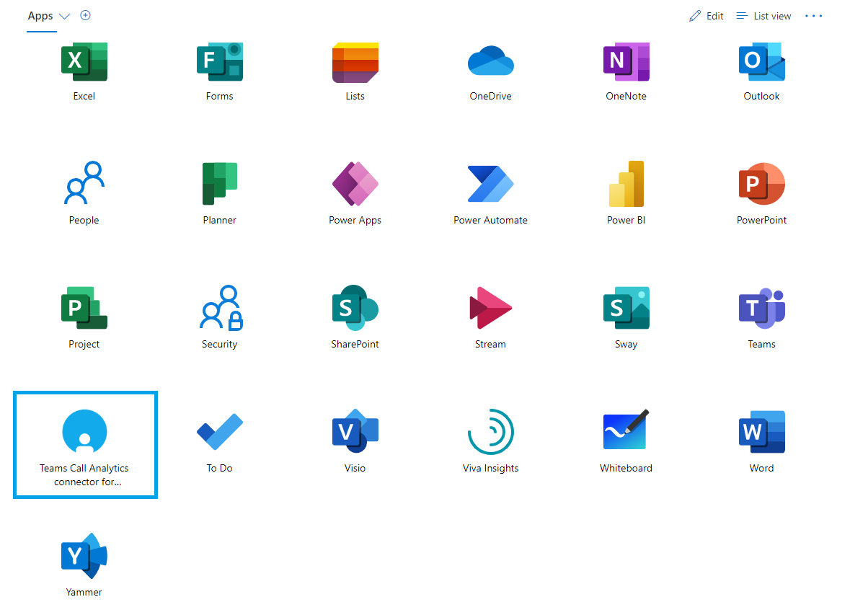Image resolution: width=868 pixels, height=615 pixels.
Task: Launch Microsoft Forms
Action: pyautogui.click(x=219, y=63)
